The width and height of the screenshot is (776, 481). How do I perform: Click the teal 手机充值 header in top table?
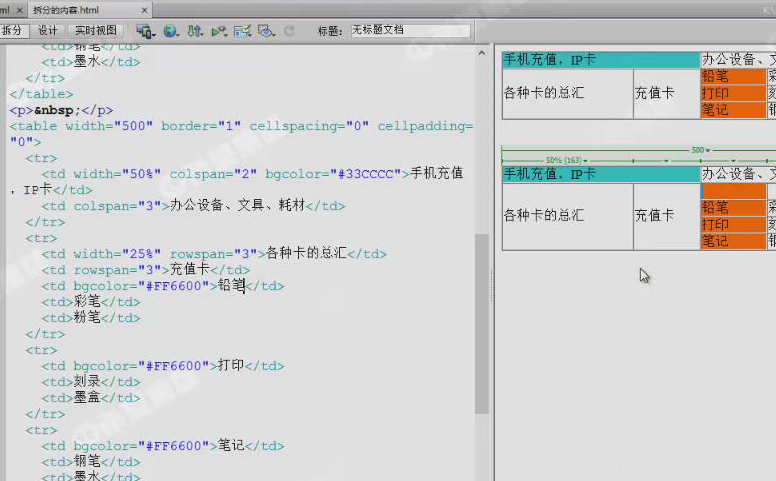(600, 60)
